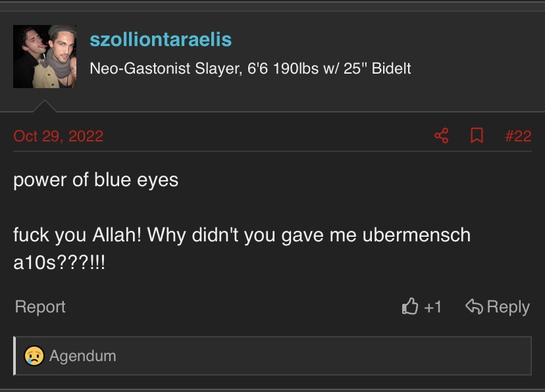Open the post number #22 permalink

pyautogui.click(x=518, y=135)
